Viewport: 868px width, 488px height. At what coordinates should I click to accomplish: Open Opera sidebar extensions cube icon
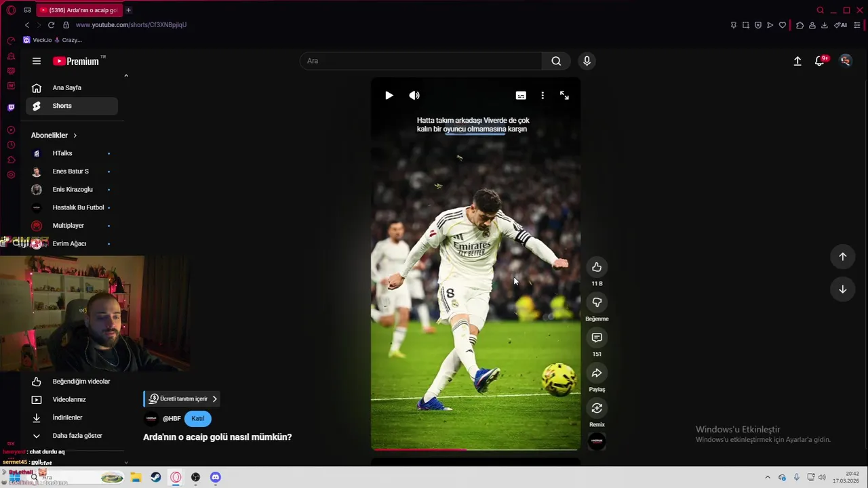[x=11, y=160]
